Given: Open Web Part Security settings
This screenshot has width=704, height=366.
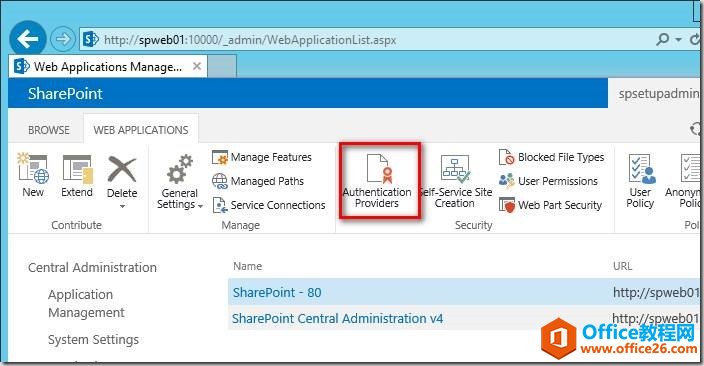Looking at the screenshot, I should point(550,205).
